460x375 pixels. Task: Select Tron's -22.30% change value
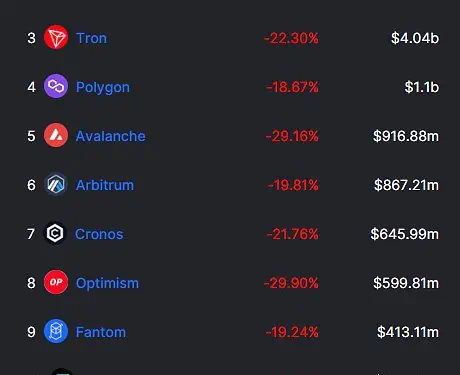(x=291, y=38)
